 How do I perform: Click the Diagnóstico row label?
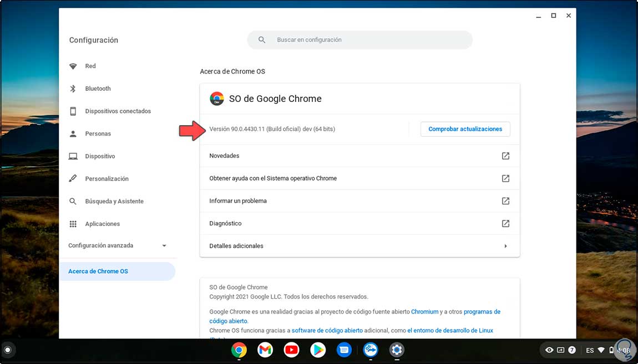click(x=225, y=223)
